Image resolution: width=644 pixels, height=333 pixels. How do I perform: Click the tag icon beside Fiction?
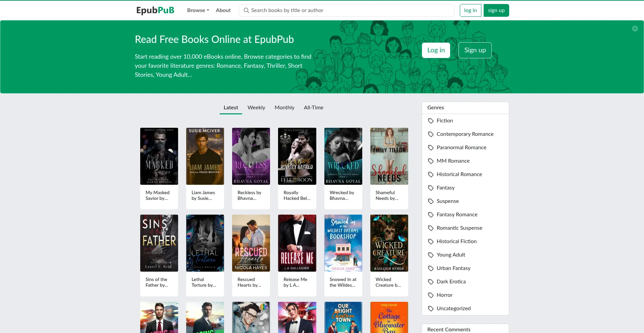click(x=431, y=121)
